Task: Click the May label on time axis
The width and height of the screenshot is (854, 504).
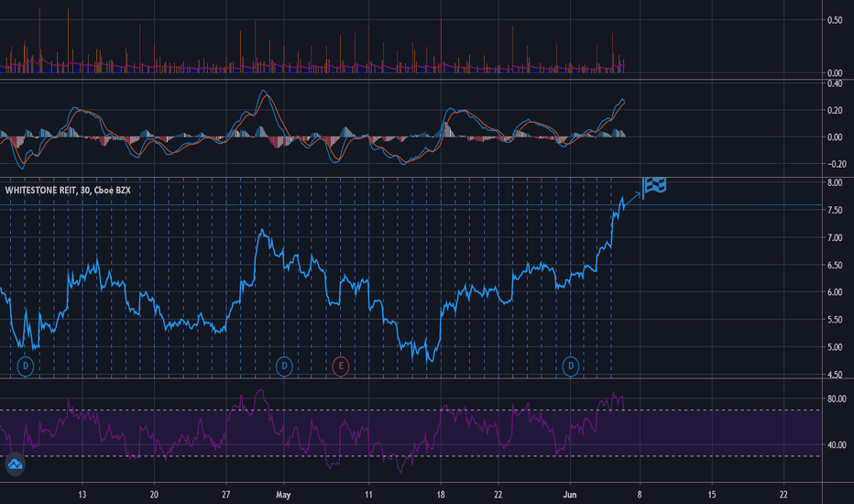Action: 283,495
